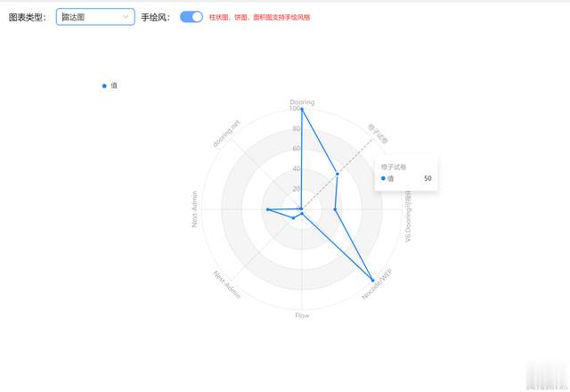This screenshot has width=570, height=392.
Task: Click the data point at Dooring 100
Action: click(302, 109)
